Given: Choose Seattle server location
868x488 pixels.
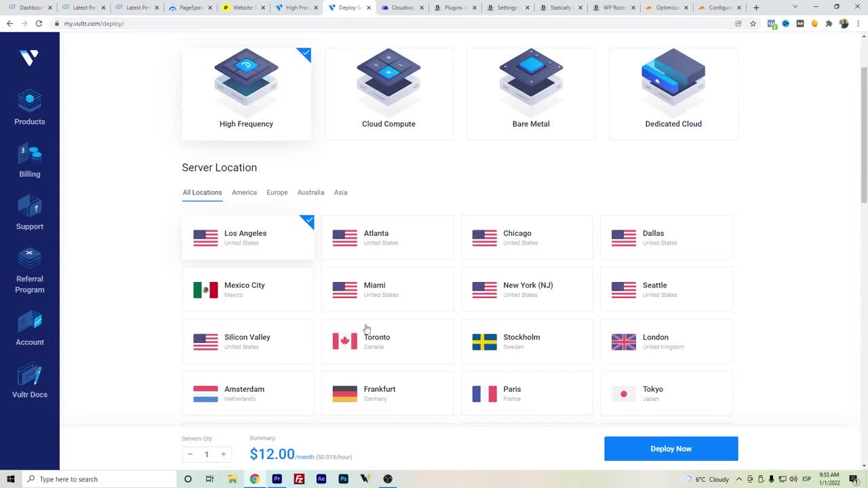Looking at the screenshot, I should (x=667, y=289).
